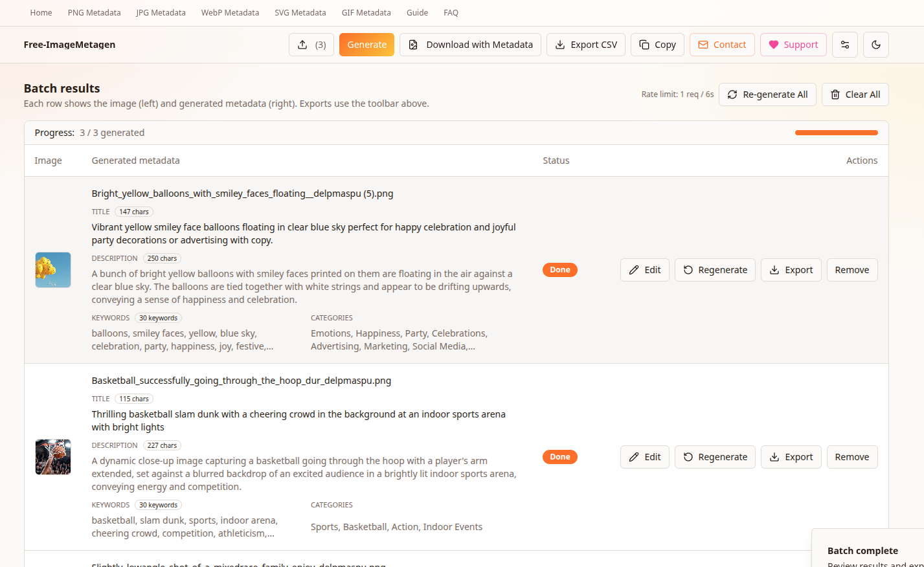Click 'Progress: 3 / 3 generated' text
The height and width of the screenshot is (567, 924).
89,133
